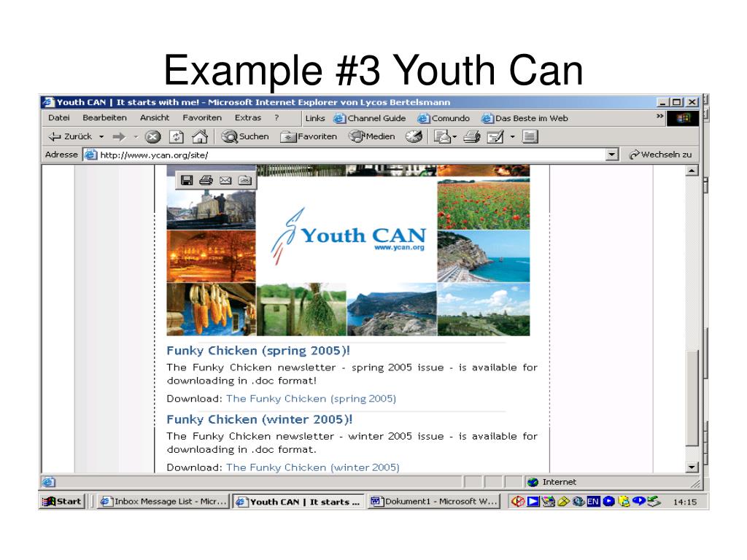Click the Mail toolbar icon
747x560 pixels.
coord(442,137)
